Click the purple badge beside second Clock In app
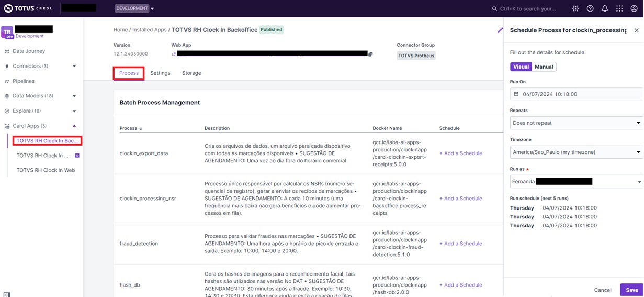This screenshot has width=644, height=297. click(77, 156)
